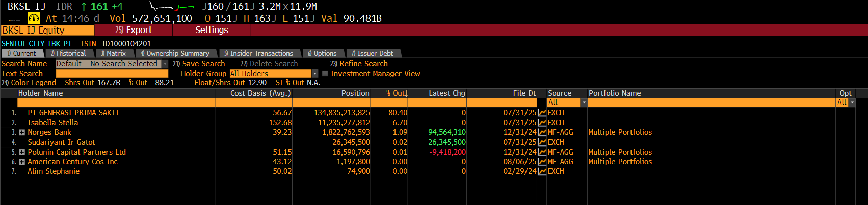Switch to the Current tab

pos(22,53)
